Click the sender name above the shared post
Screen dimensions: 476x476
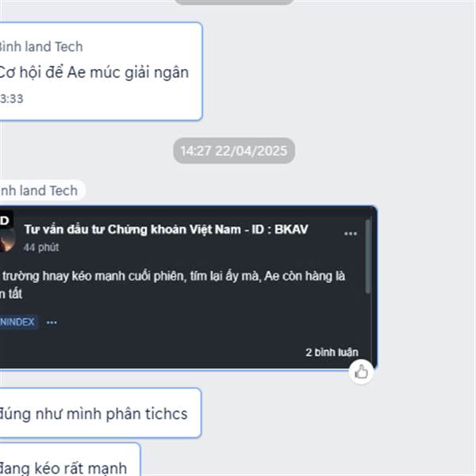click(40, 190)
